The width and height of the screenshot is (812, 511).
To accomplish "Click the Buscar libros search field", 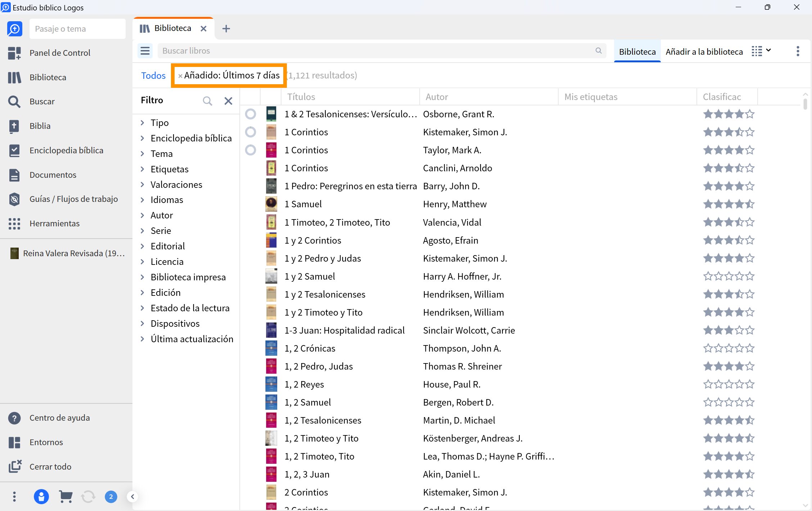I will (382, 51).
